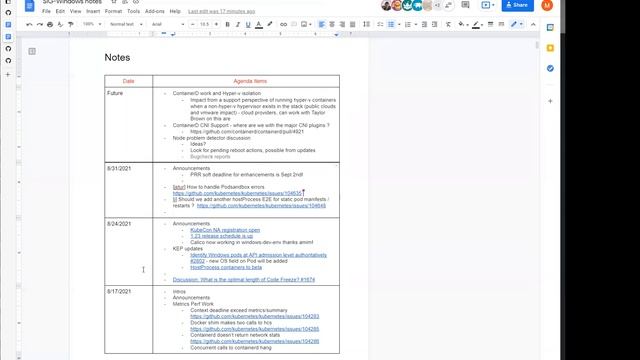The height and width of the screenshot is (360, 640).
Task: Open the File menu
Action: 46,11
